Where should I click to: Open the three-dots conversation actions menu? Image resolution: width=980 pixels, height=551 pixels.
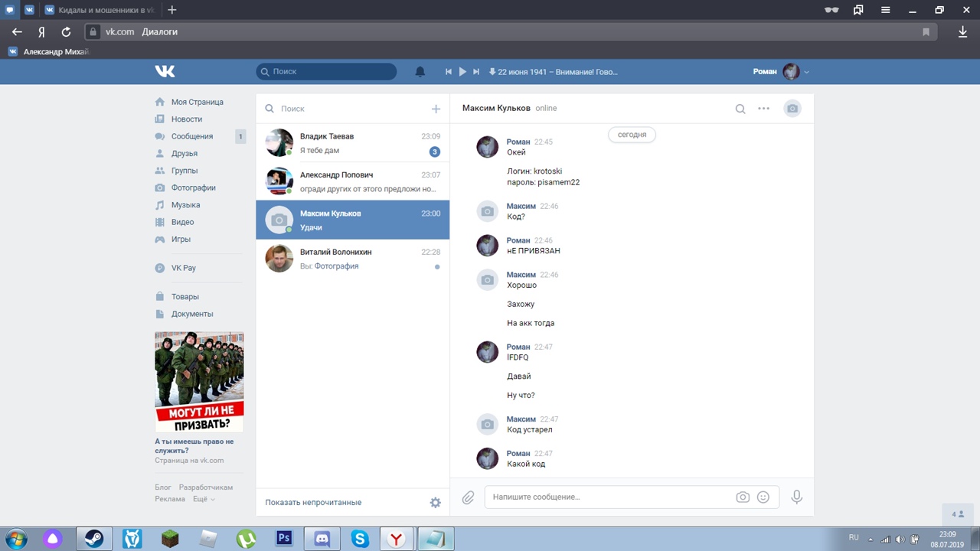pos(763,109)
